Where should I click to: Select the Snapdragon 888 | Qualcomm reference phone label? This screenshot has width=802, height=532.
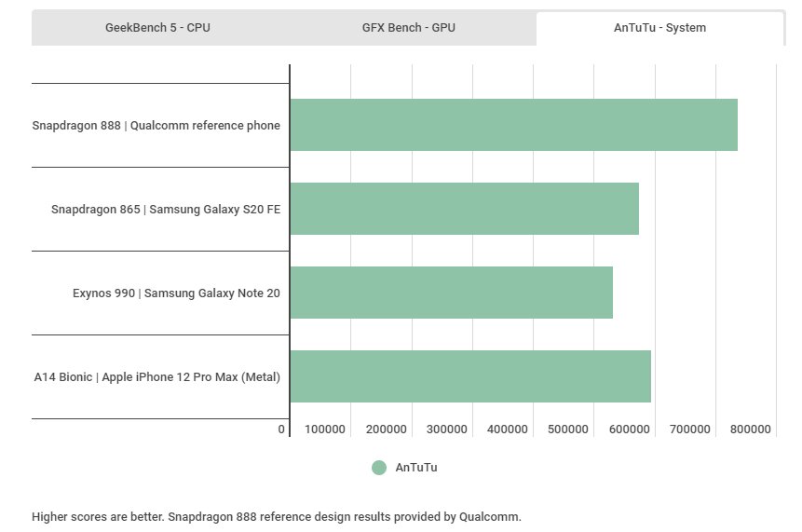[x=156, y=126]
